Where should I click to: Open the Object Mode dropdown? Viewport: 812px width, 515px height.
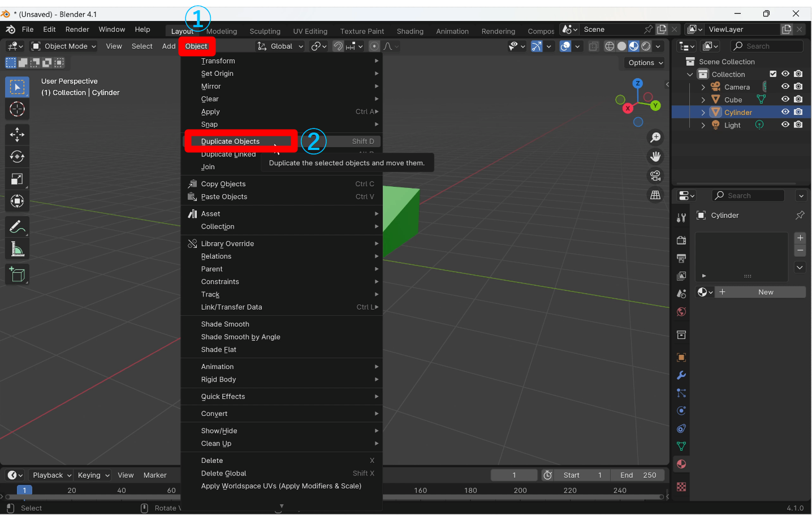click(63, 46)
